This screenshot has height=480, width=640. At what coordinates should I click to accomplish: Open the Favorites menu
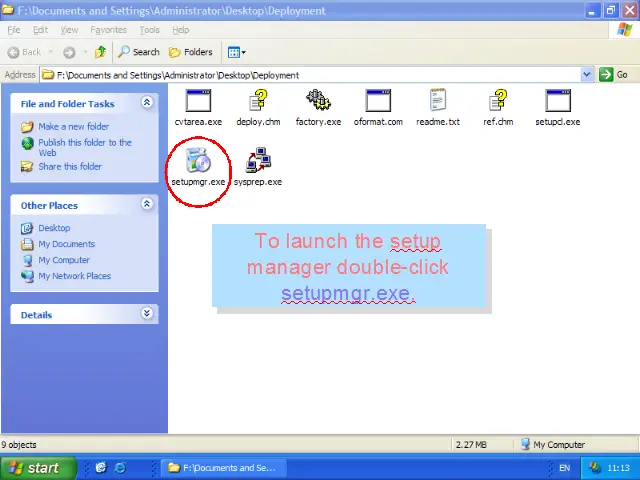pos(109,30)
